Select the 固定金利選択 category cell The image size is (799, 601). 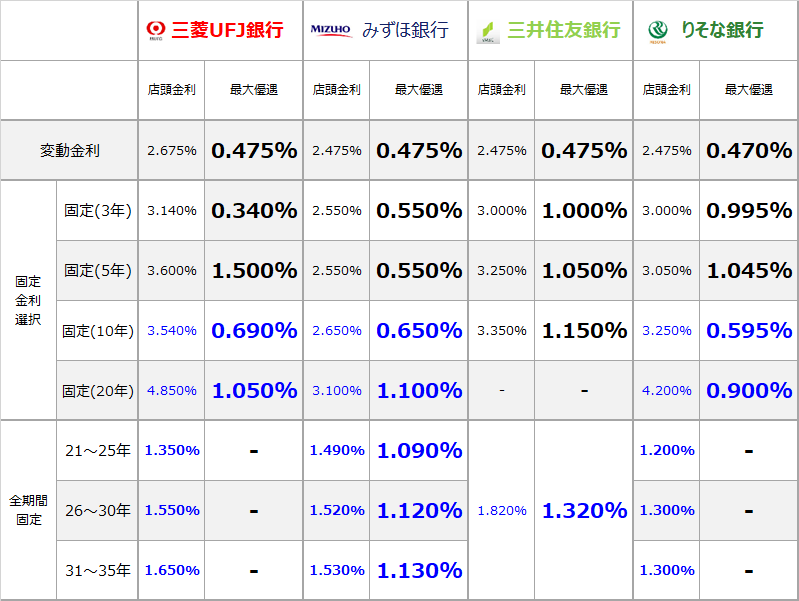point(28,300)
